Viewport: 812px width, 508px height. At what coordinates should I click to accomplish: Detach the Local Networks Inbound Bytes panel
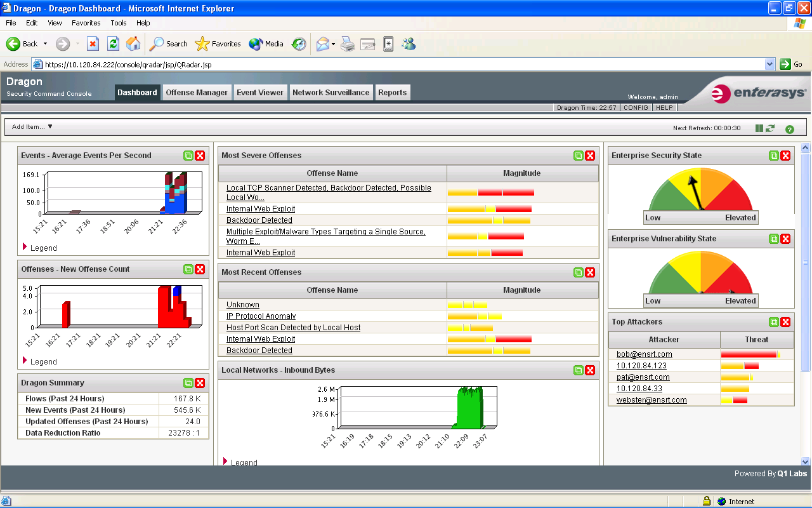(579, 370)
